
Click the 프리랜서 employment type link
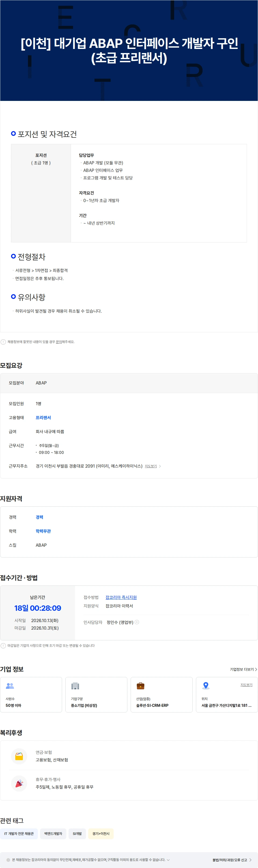[x=43, y=418]
